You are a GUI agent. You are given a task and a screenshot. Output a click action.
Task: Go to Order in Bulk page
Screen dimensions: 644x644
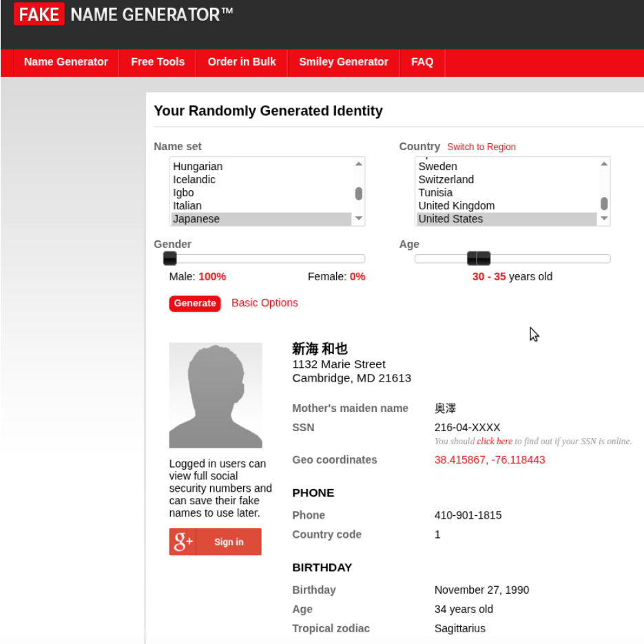[242, 62]
